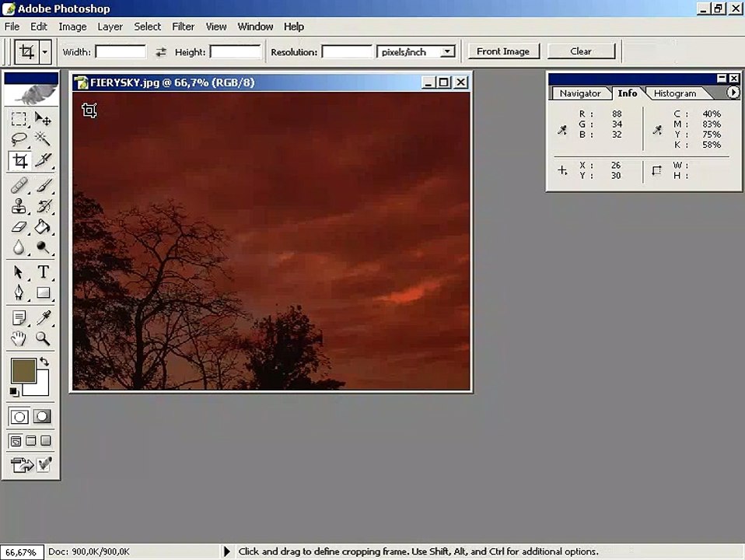This screenshot has width=745, height=560.
Task: Switch to Full Screen mode
Action: (46, 441)
